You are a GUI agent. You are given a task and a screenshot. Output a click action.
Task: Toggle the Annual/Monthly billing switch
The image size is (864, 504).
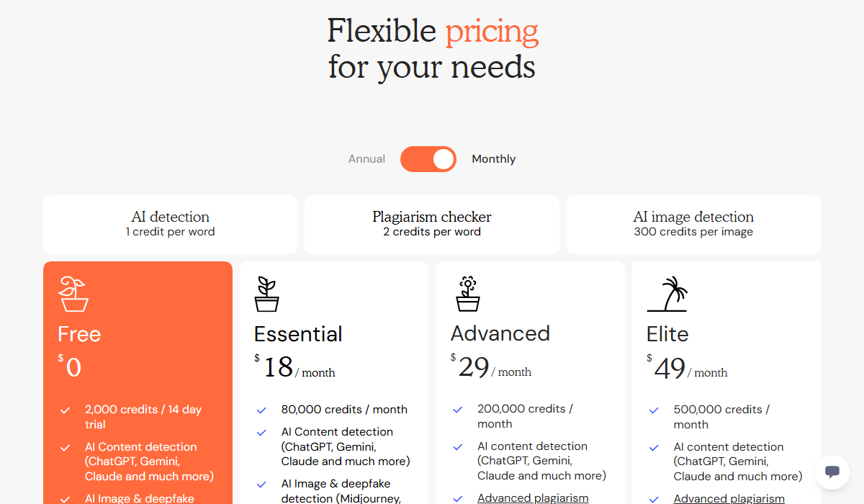pyautogui.click(x=428, y=159)
